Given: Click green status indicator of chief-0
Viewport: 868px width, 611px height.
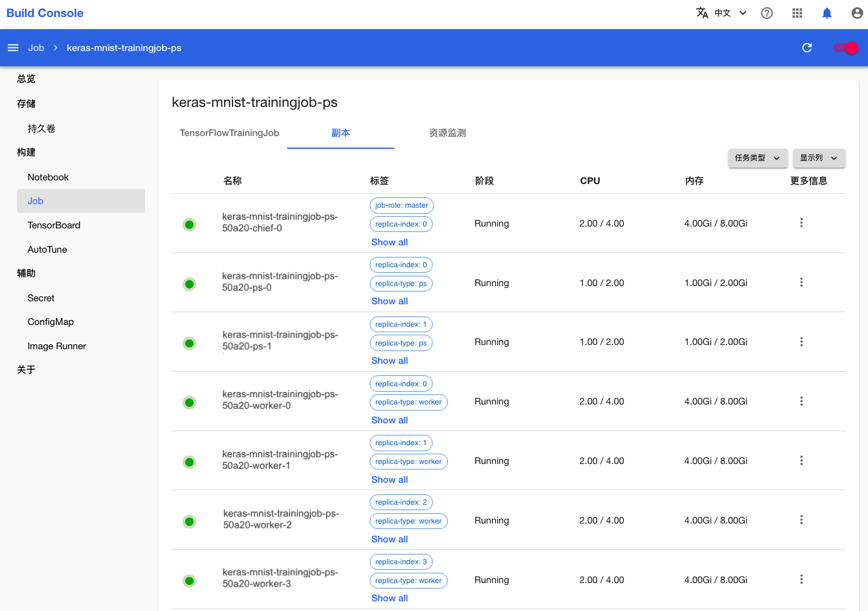Looking at the screenshot, I should [189, 225].
